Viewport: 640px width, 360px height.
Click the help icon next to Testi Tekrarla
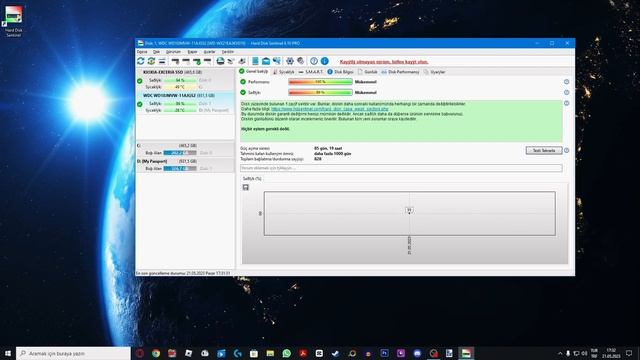click(567, 151)
